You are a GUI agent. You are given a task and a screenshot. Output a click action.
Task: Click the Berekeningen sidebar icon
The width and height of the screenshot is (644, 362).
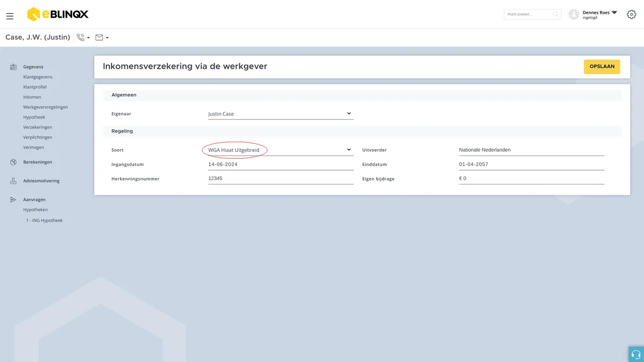13,162
